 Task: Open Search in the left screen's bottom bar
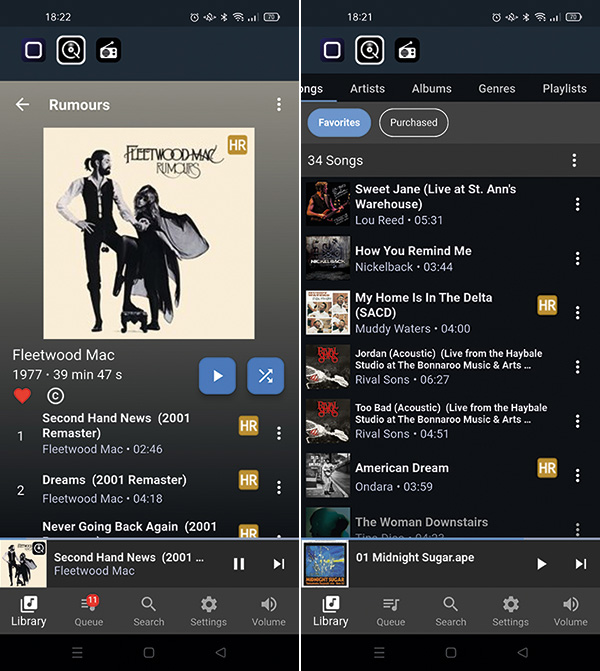pyautogui.click(x=149, y=611)
